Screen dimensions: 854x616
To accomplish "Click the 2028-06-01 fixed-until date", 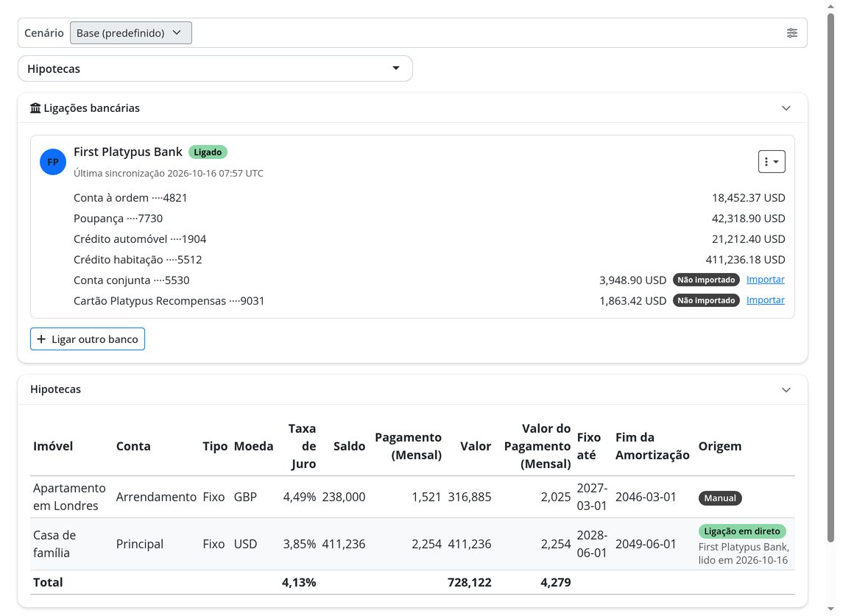I will click(x=592, y=544).
